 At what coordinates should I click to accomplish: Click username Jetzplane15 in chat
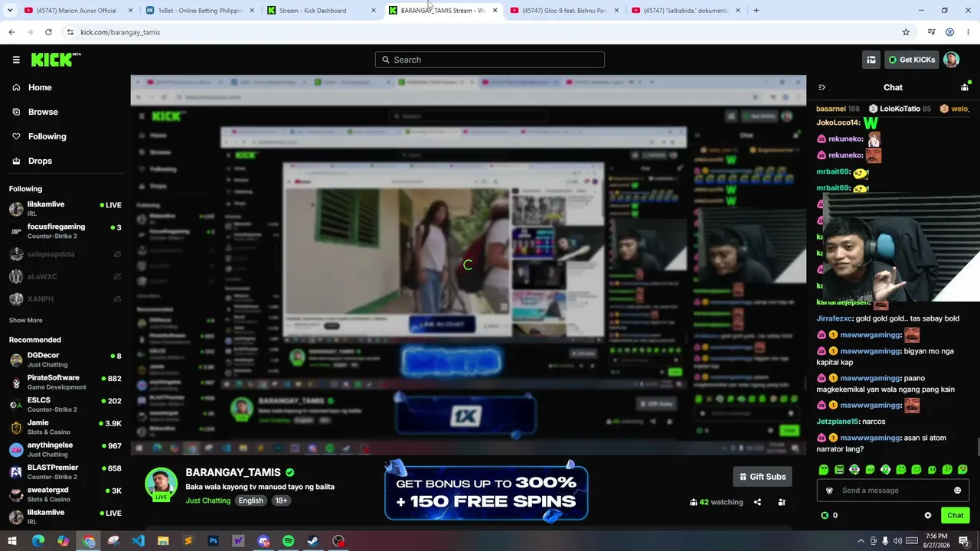[x=838, y=422]
